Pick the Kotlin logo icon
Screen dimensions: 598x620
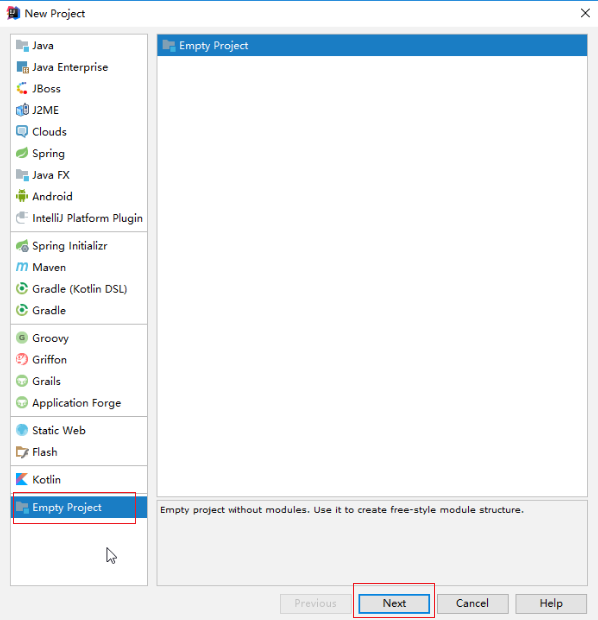(x=22, y=479)
